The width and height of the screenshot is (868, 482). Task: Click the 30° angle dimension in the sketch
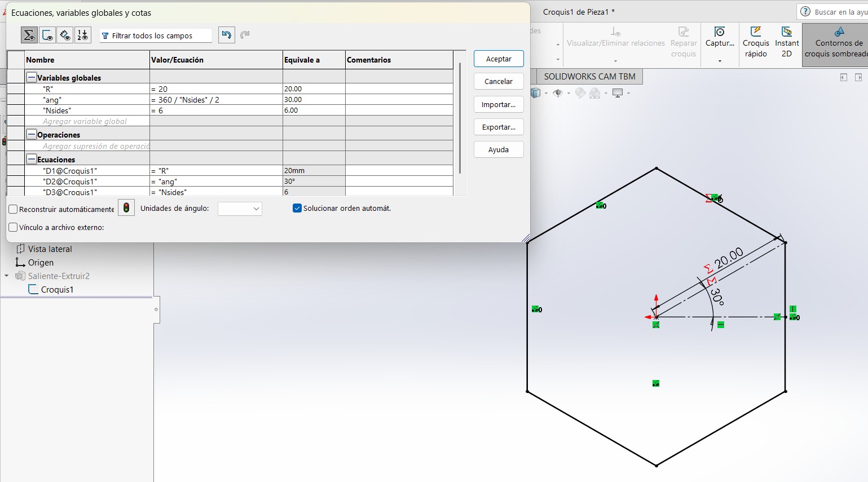[x=717, y=297]
